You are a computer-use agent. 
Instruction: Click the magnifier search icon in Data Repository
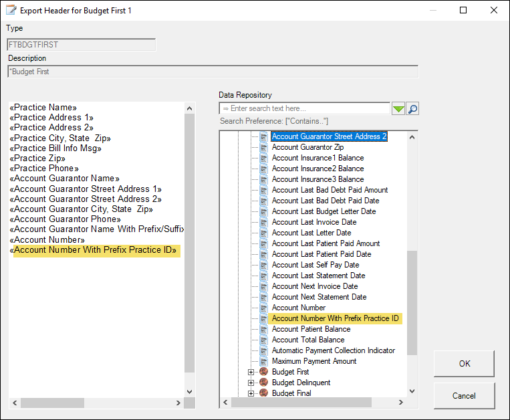[x=412, y=109]
